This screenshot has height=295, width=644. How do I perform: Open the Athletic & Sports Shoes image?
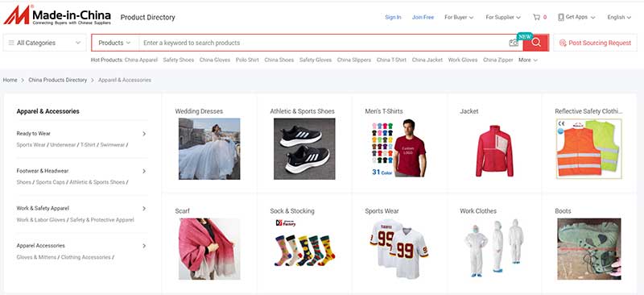click(304, 149)
